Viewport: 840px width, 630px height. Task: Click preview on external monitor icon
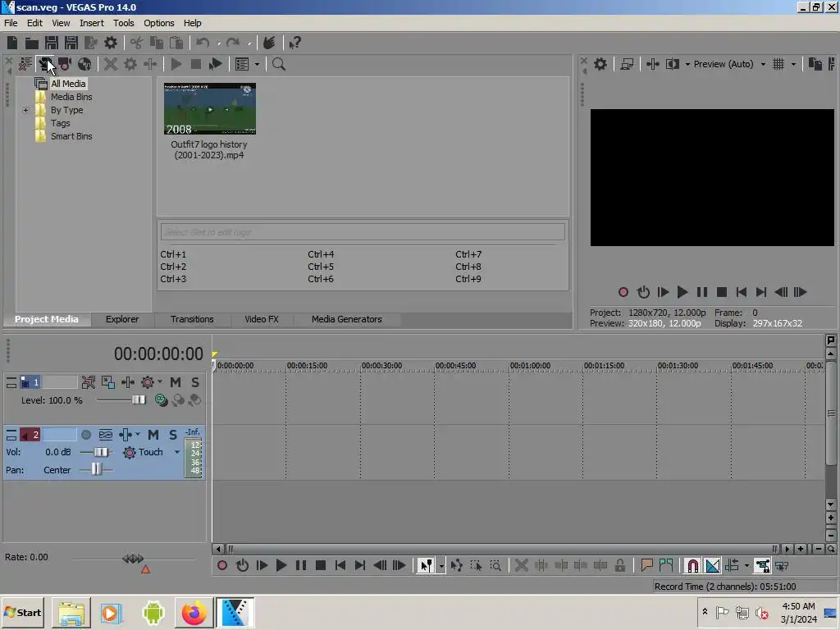tap(627, 64)
